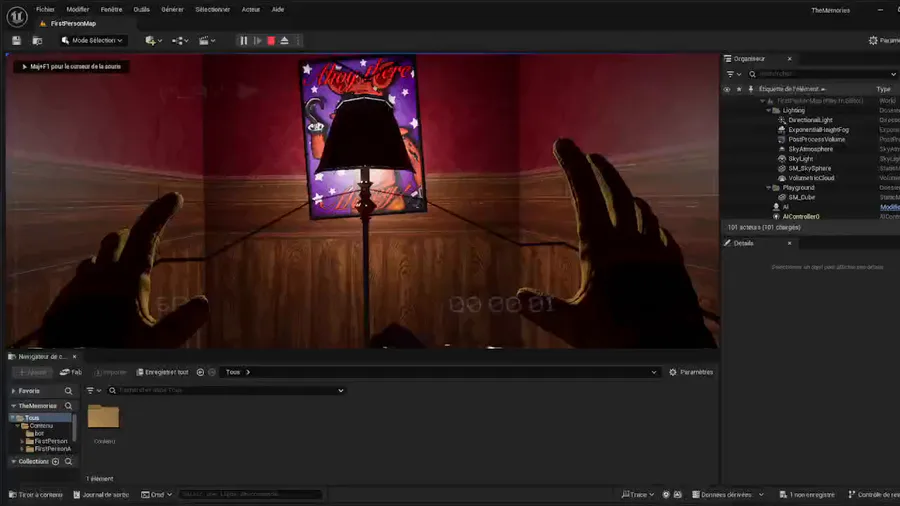
Task: Stop the play session
Action: [x=271, y=41]
